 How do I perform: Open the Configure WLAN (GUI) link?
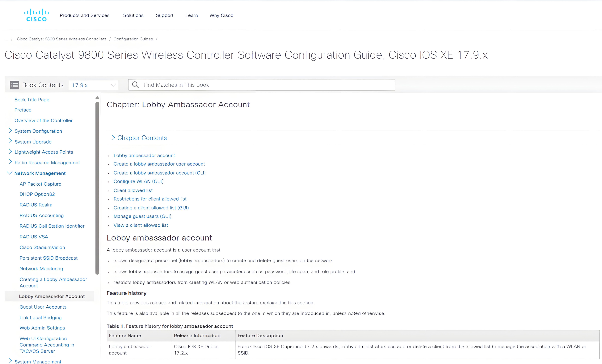[138, 181]
